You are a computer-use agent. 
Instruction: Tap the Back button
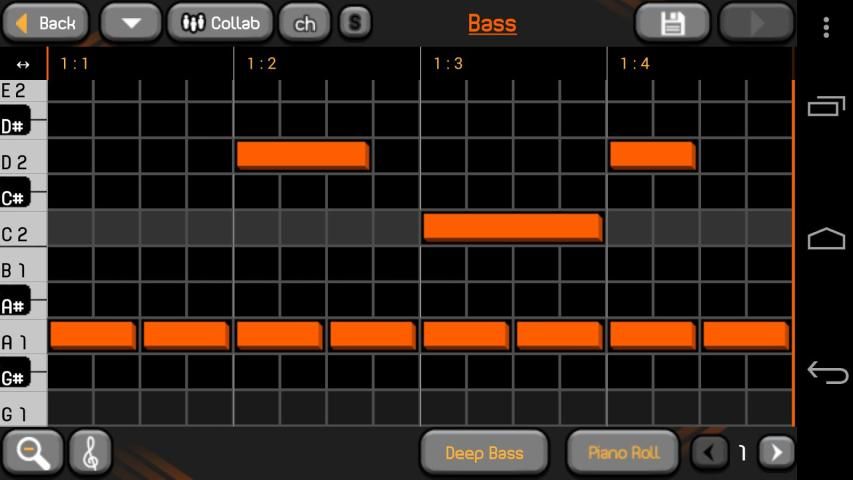(45, 22)
